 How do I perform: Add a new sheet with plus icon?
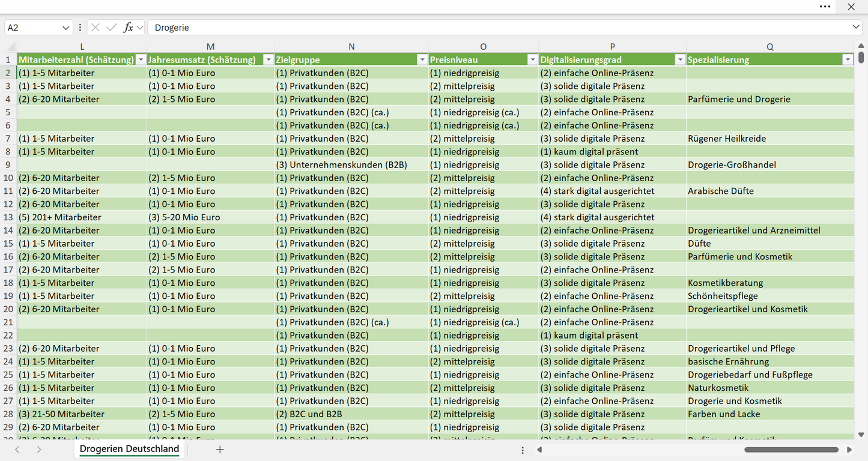[x=220, y=449]
